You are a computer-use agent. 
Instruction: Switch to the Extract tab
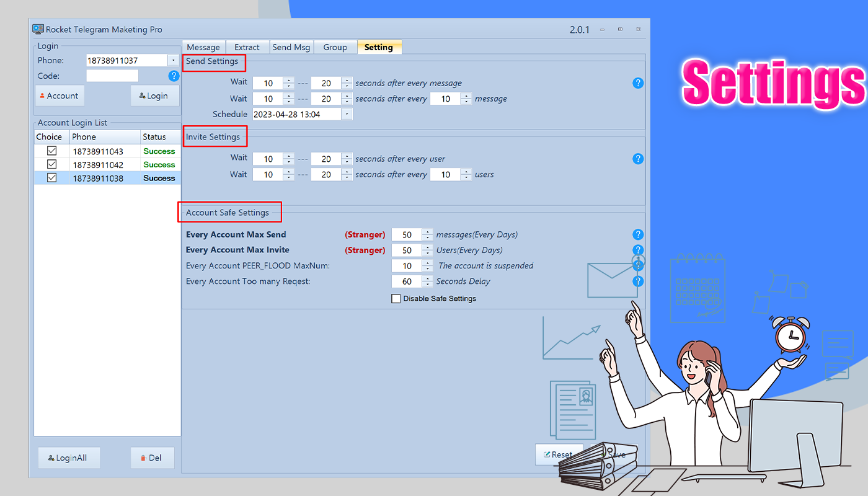tap(247, 46)
